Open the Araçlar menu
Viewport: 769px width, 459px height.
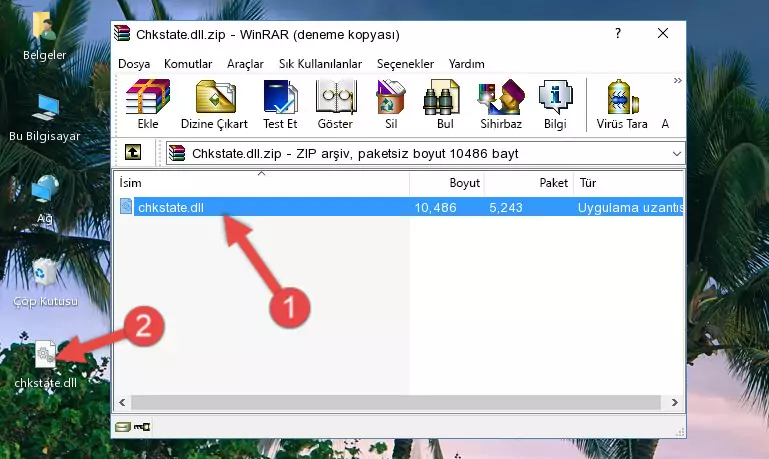click(245, 64)
